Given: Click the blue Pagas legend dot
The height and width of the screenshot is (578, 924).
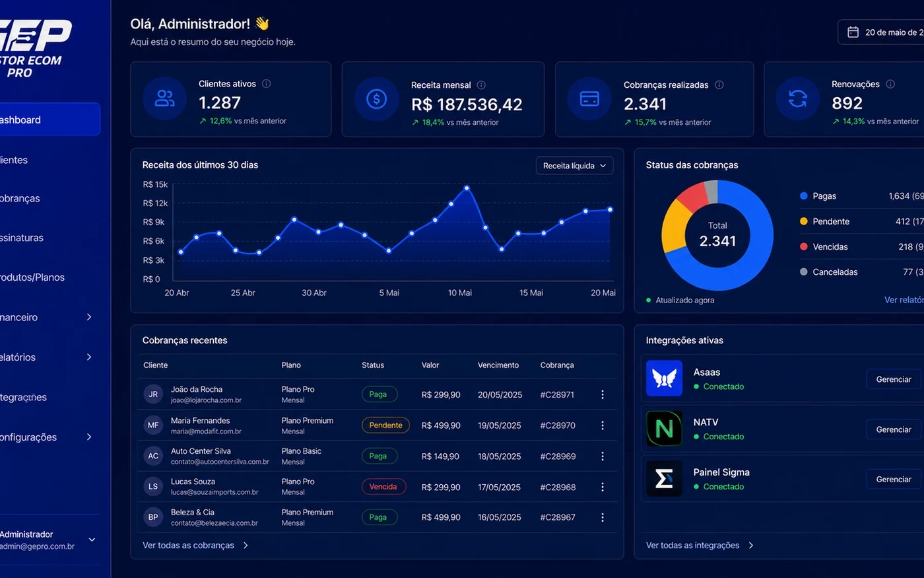Looking at the screenshot, I should pos(803,196).
